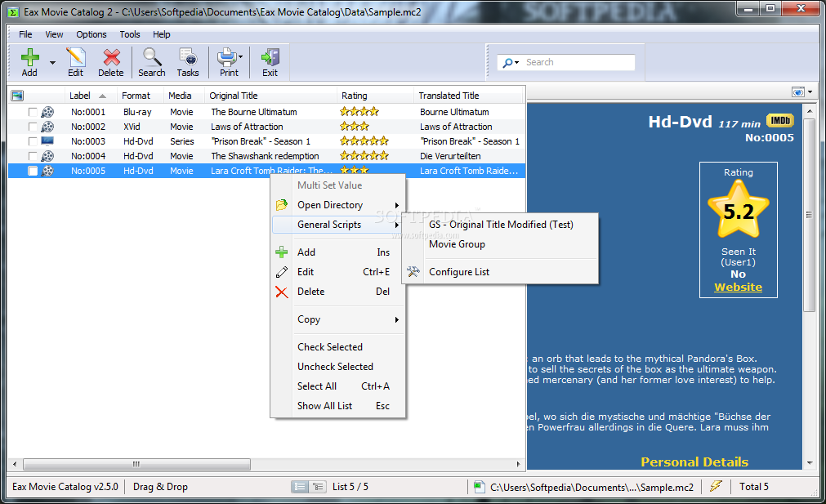Click film reel icon of No:0004
Screen dimensions: 826x504
[47, 156]
